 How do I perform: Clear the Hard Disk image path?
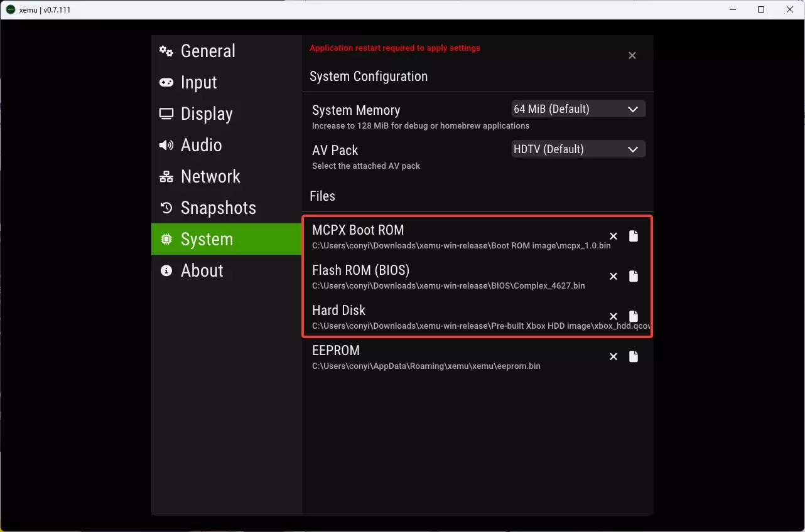click(613, 316)
